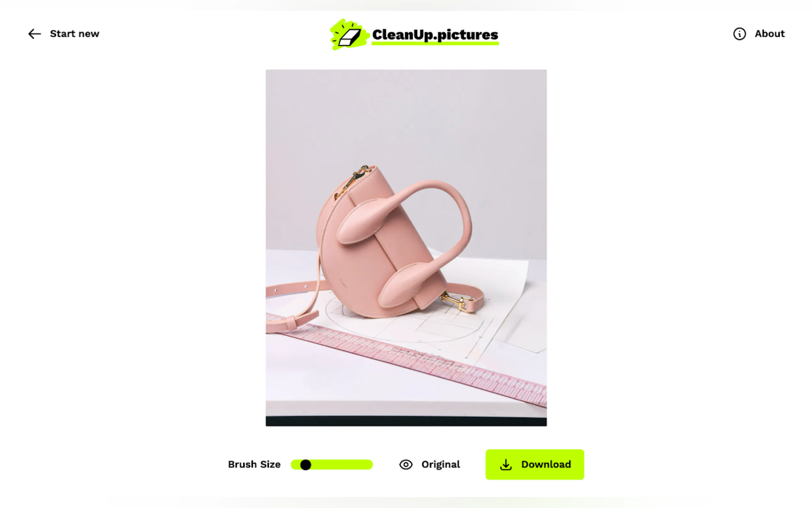Click the right end of the brush size track
Image resolution: width=812 pixels, height=508 pixels.
pos(369,465)
